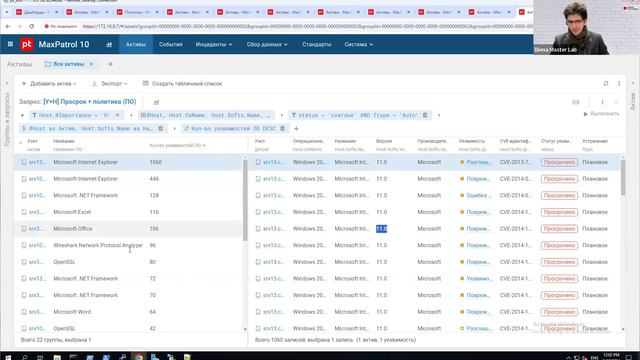Delete the status = 'overdue' filter via trash icon
Viewport: 640px width, 360px height.
coord(425,115)
